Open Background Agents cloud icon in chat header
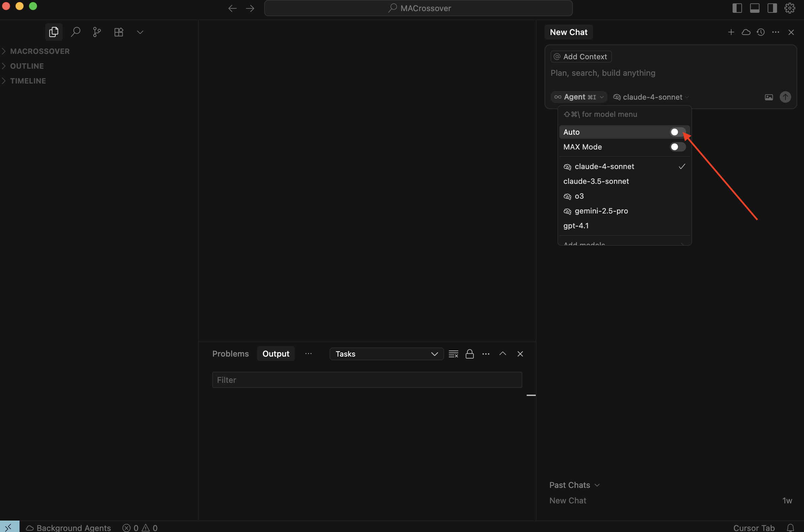The width and height of the screenshot is (804, 532). (x=746, y=32)
